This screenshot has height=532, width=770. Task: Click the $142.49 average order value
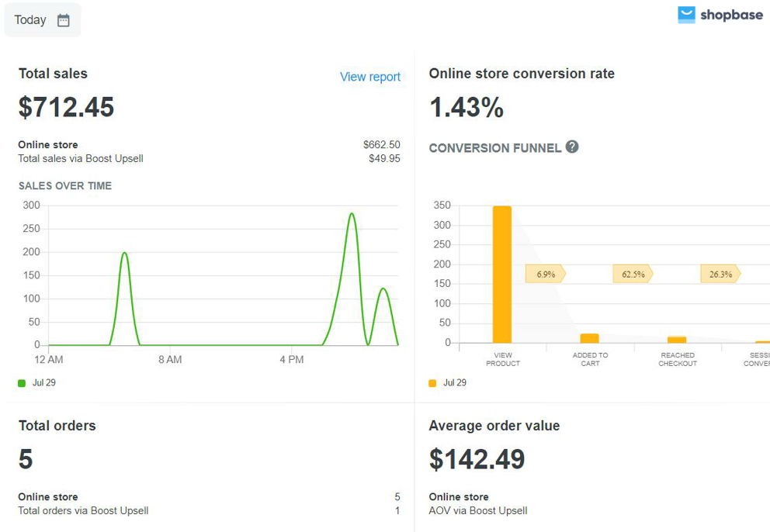pyautogui.click(x=477, y=460)
